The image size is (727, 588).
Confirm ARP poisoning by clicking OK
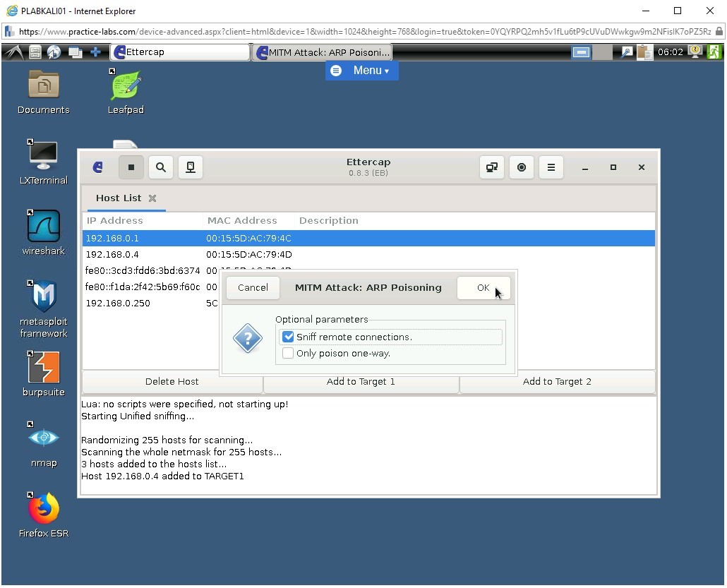[483, 287]
